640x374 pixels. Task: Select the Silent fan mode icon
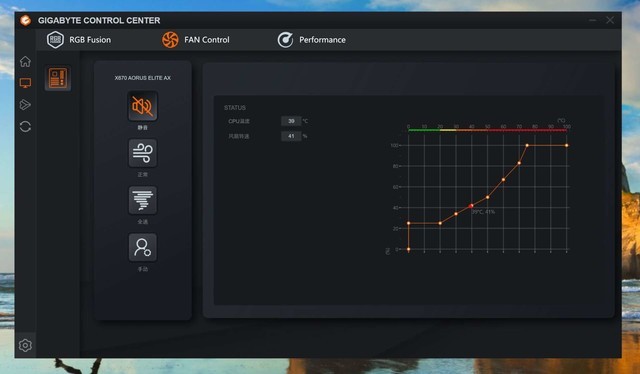[142, 106]
